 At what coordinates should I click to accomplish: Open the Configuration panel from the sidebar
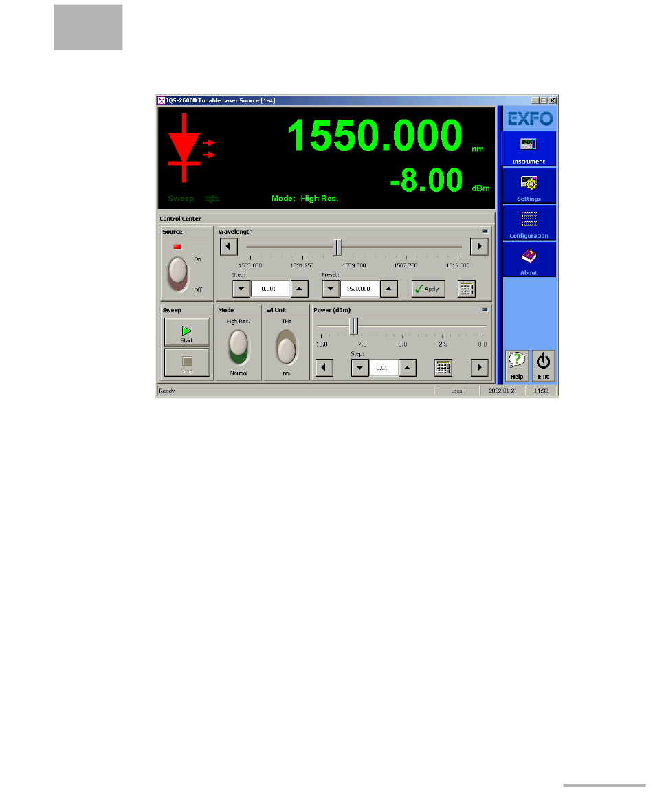point(528,223)
